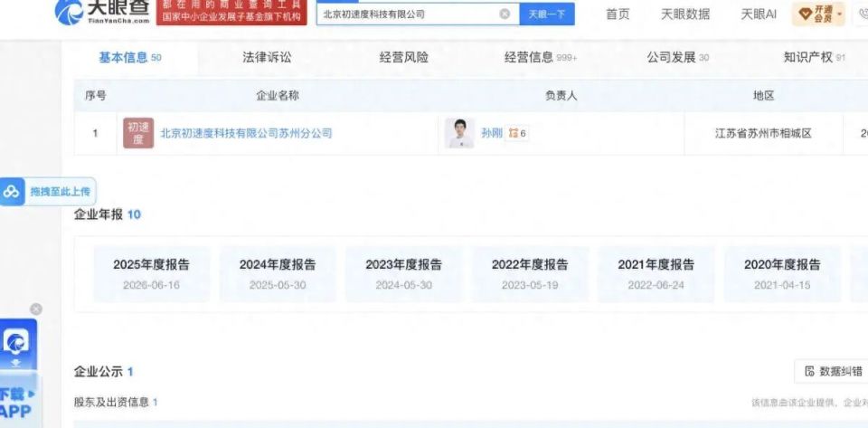Open 天眼数据 in the top navigation
This screenshot has height=428, width=868.
coord(685,14)
